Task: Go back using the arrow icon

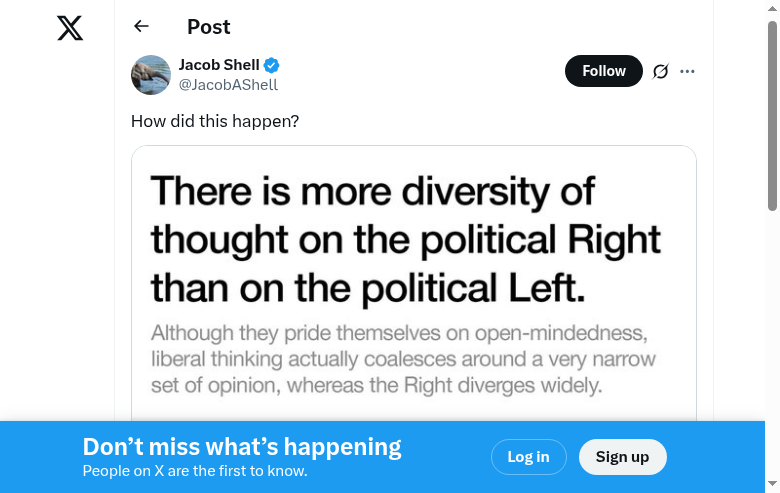Action: point(141,26)
